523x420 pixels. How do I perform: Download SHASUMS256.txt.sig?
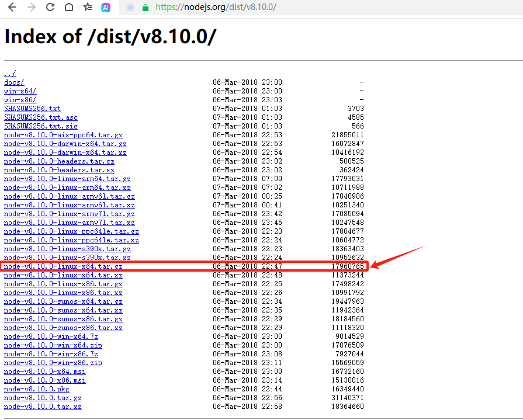[41, 126]
